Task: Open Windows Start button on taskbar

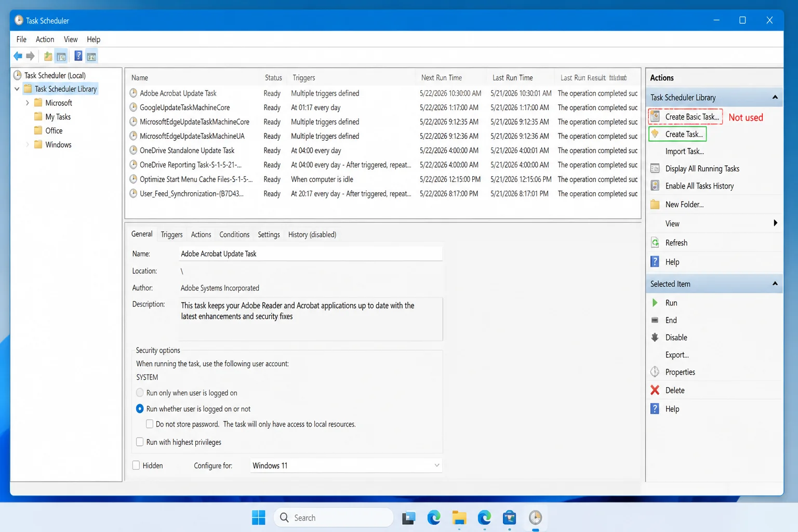Action: pos(259,517)
